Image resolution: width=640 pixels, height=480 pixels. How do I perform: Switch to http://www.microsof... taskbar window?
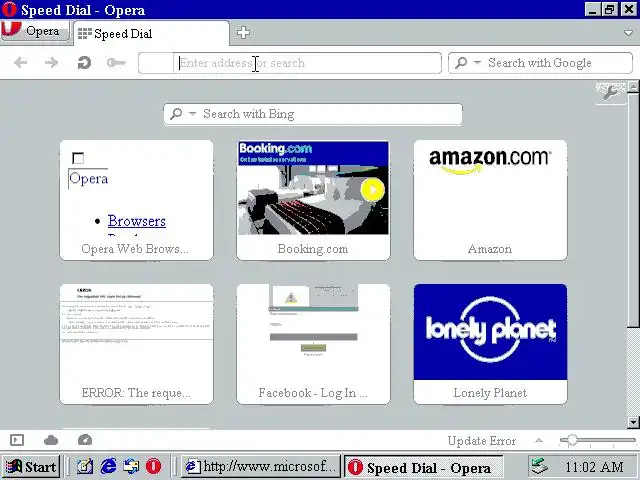(x=260, y=467)
